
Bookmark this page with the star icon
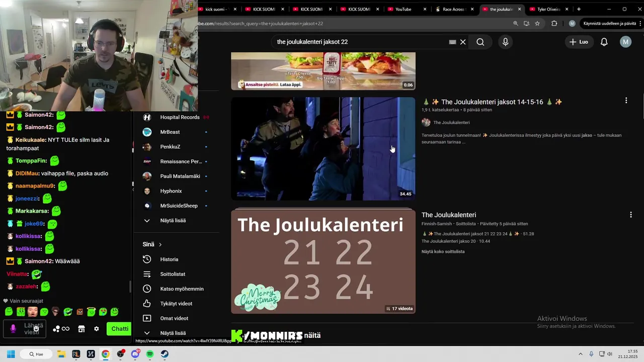coord(537,23)
